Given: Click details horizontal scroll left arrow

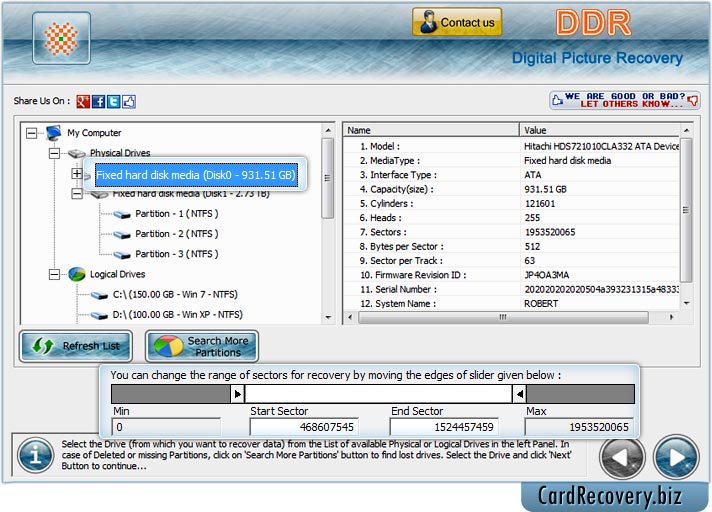Looking at the screenshot, I should coord(350,317).
